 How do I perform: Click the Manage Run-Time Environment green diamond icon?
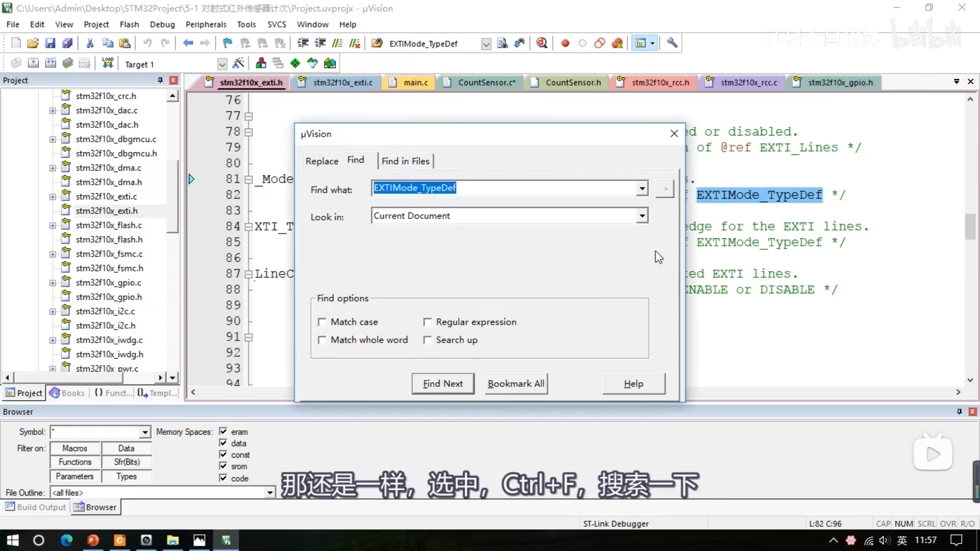click(295, 64)
